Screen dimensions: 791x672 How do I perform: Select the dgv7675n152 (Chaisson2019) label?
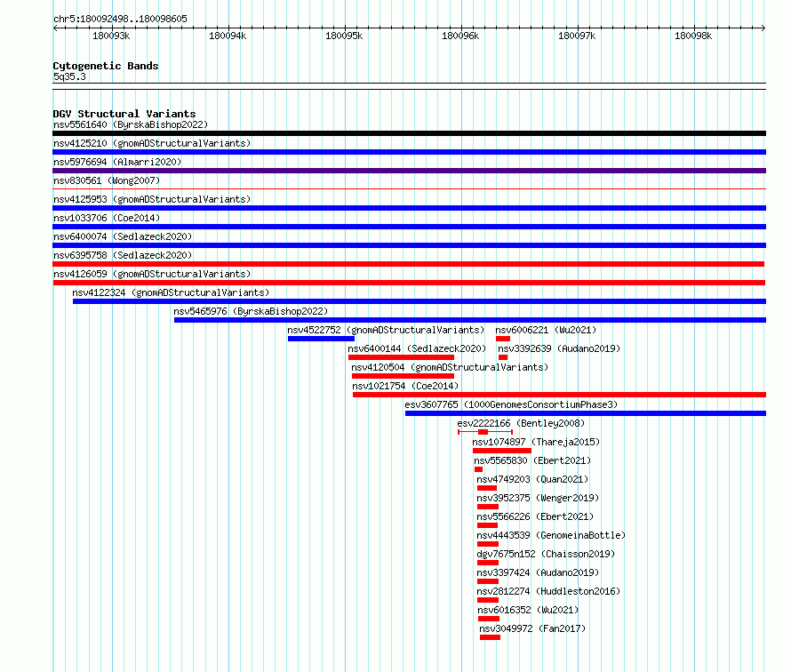[x=546, y=554]
